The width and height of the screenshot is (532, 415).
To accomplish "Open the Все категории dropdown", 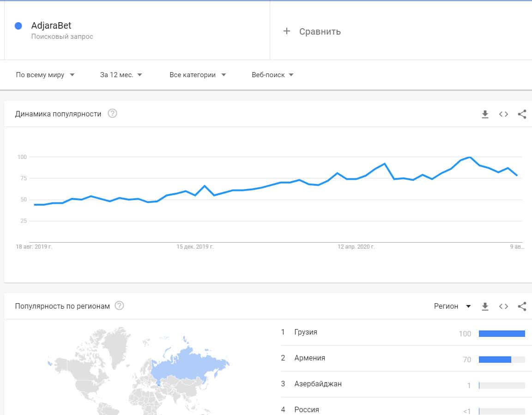I will click(x=198, y=75).
